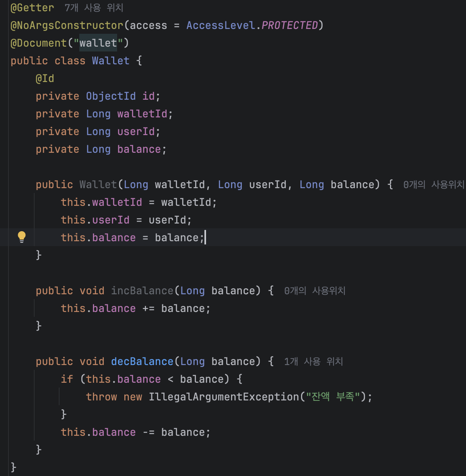This screenshot has height=476, width=466.
Task: Click 'this.balance = balance;' line
Action: coord(132,237)
